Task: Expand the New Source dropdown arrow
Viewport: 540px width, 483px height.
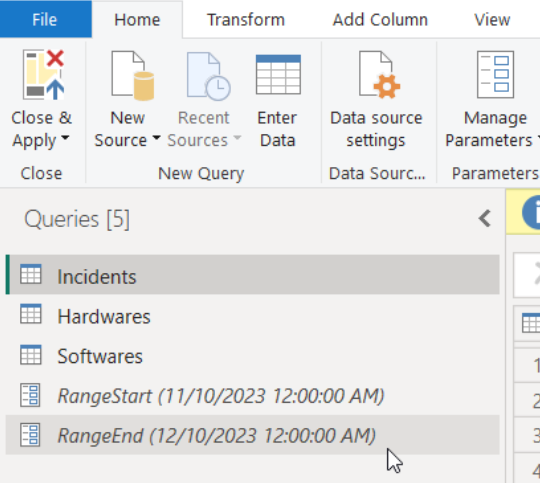Action: [156, 138]
